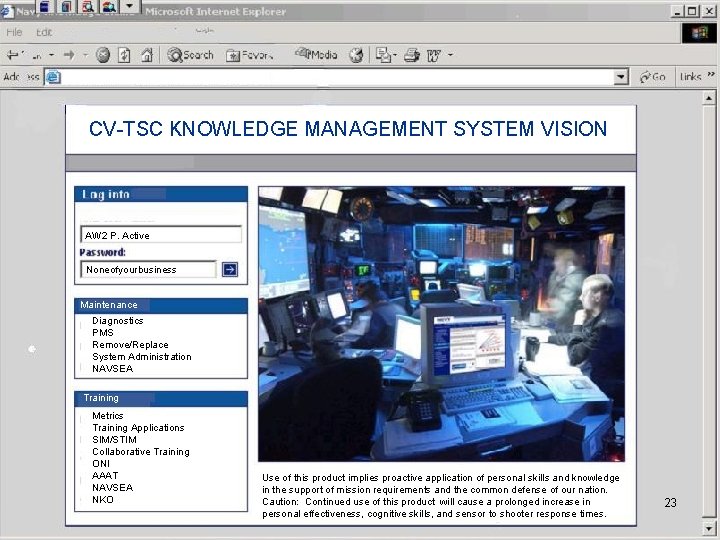Minimize the Internet Explorer window
Screen dimensions: 720x540
(x=676, y=11)
